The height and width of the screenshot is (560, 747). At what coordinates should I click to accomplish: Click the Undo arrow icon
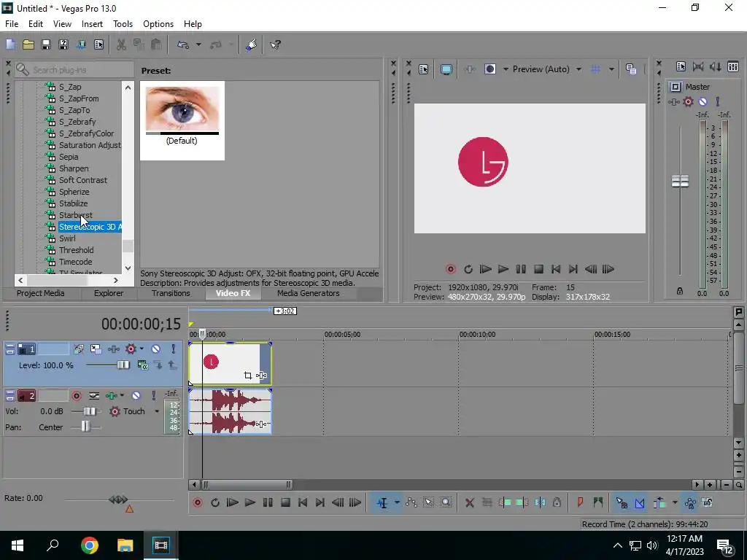tap(183, 44)
